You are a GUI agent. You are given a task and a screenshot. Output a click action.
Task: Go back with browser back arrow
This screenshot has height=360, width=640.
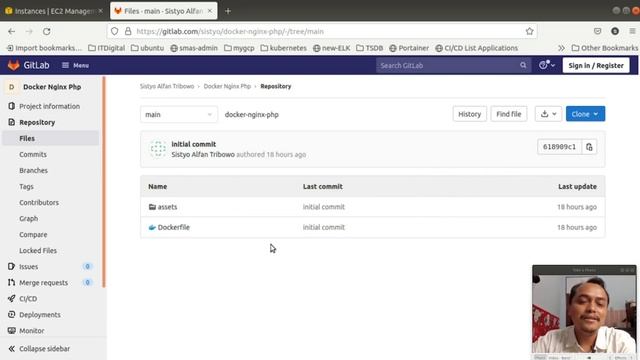pos(11,31)
